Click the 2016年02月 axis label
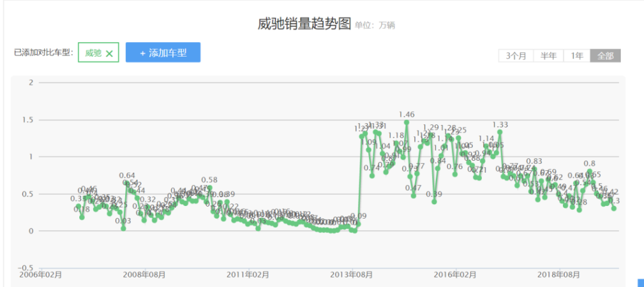The height and width of the screenshot is (287, 644). pyautogui.click(x=456, y=274)
